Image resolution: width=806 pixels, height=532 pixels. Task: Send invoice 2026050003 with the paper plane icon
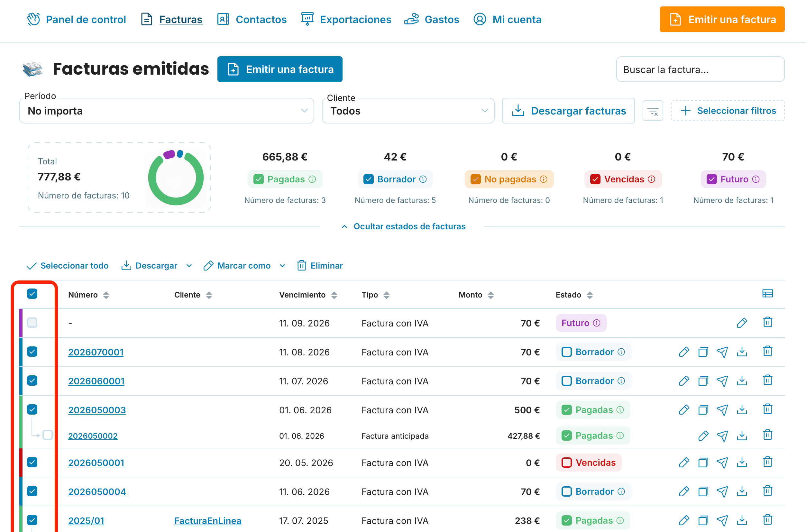pyautogui.click(x=722, y=410)
